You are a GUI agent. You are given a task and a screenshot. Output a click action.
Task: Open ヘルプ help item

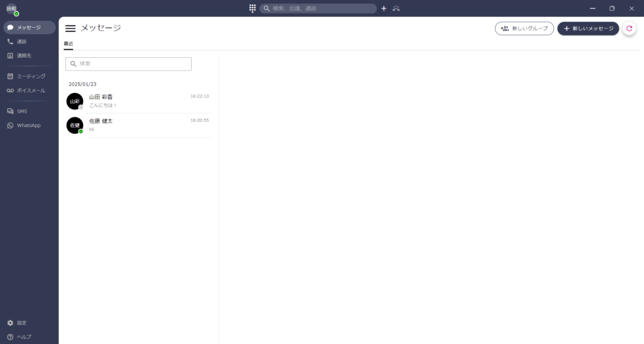(x=23, y=336)
